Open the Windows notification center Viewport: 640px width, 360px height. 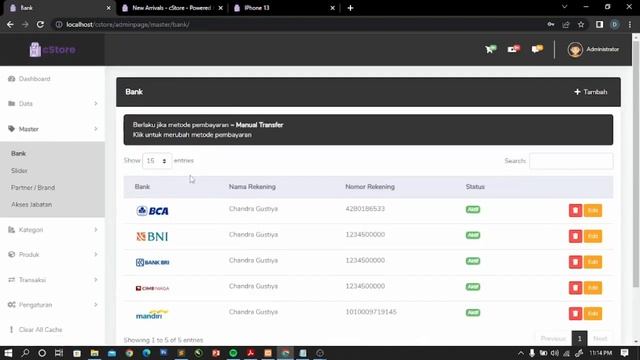point(624,353)
